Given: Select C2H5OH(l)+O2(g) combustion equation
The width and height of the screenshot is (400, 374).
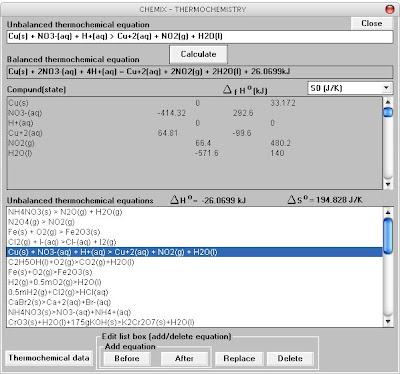Looking at the screenshot, I should (x=195, y=262).
